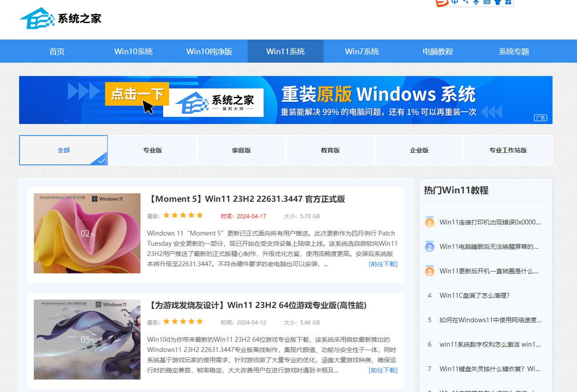Click star rating of Moment 5 entry
Viewport: 577px width, 392px height.
(183, 216)
